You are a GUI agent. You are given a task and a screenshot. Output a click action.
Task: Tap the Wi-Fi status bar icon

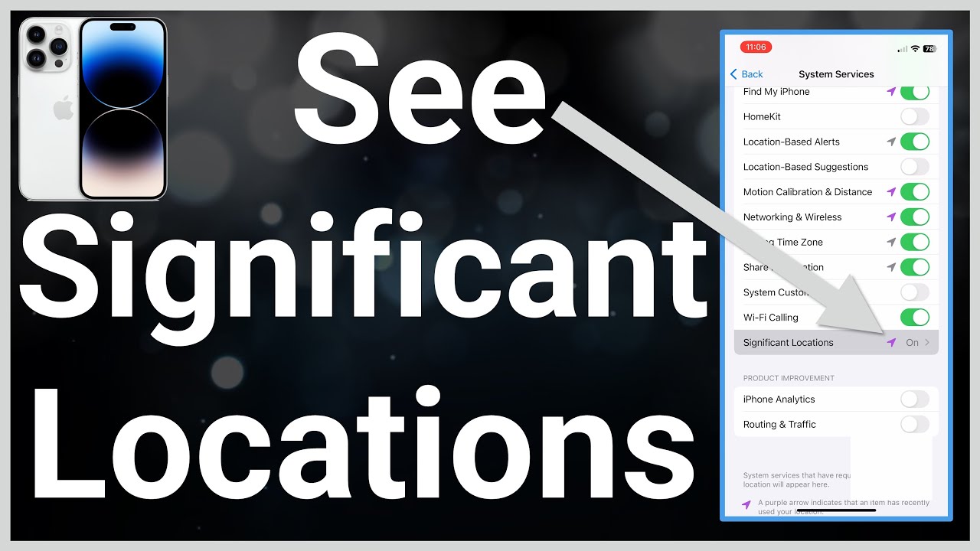tap(915, 48)
